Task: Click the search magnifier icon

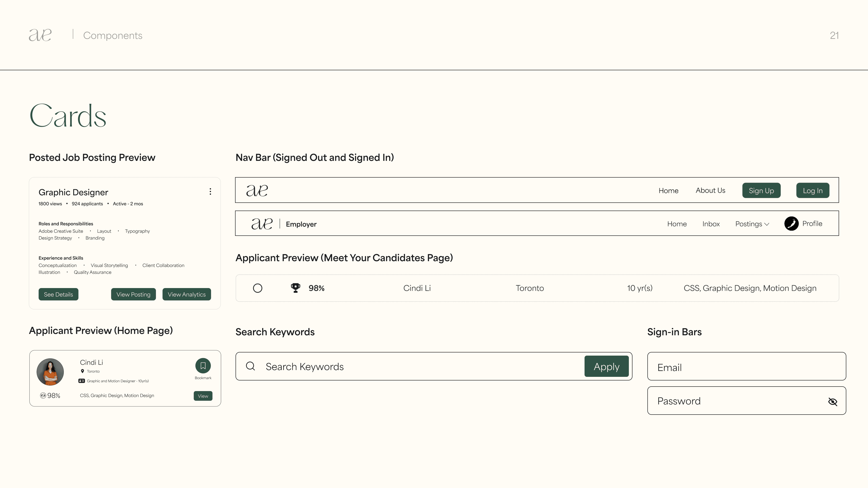Action: (x=250, y=366)
